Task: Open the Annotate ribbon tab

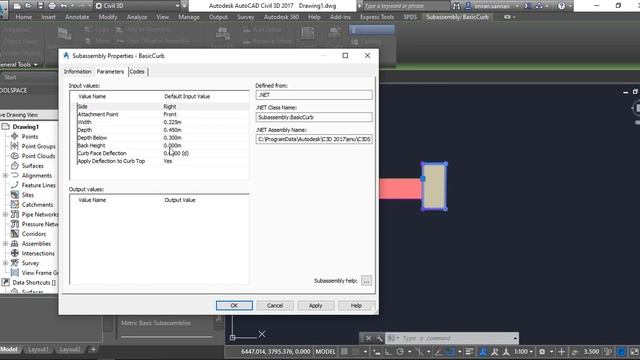Action: 77,17
